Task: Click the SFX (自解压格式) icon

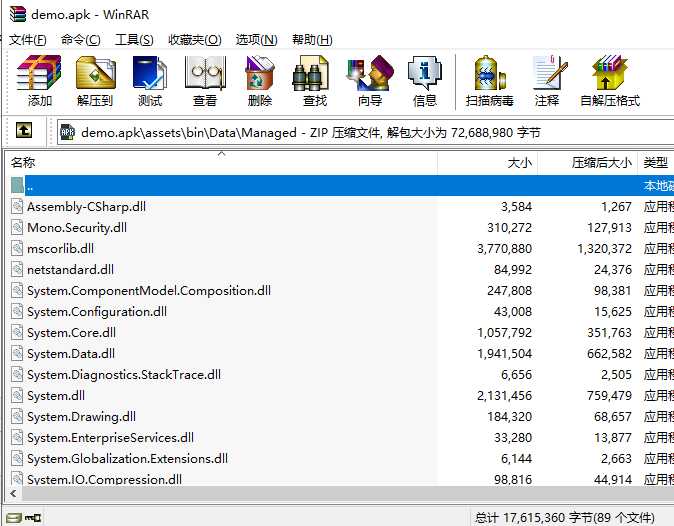Action: pos(610,81)
